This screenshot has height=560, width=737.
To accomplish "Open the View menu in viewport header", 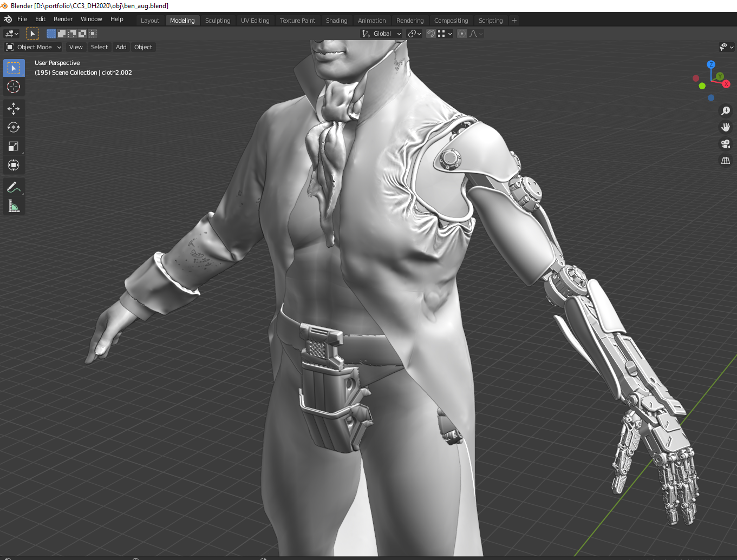I will click(76, 47).
